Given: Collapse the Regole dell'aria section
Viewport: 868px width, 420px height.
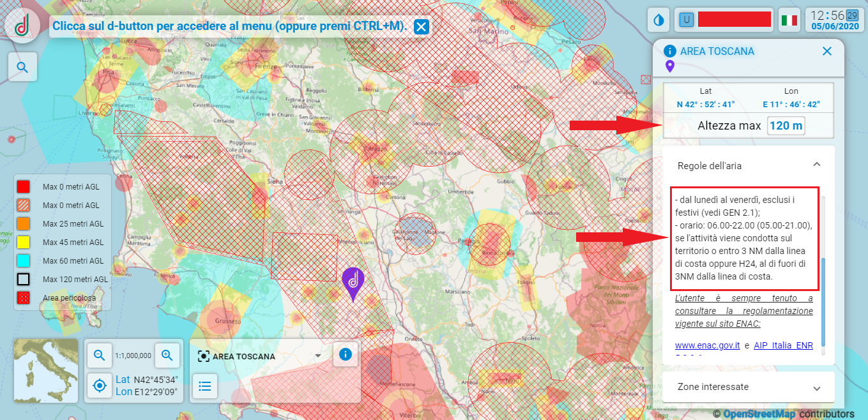Looking at the screenshot, I should coord(816,165).
